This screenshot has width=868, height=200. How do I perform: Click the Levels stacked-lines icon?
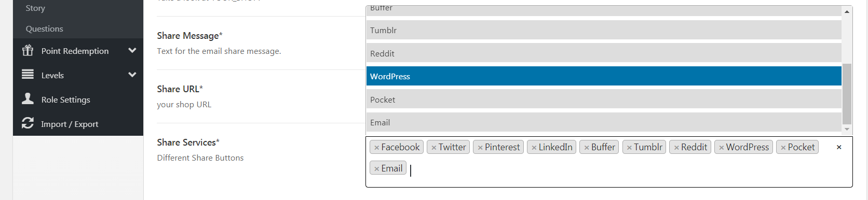click(28, 75)
